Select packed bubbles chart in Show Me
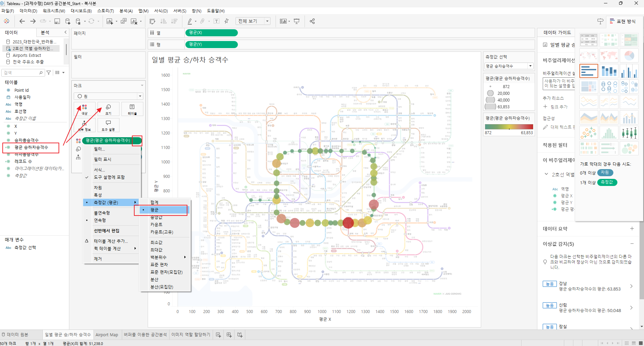 629,148
